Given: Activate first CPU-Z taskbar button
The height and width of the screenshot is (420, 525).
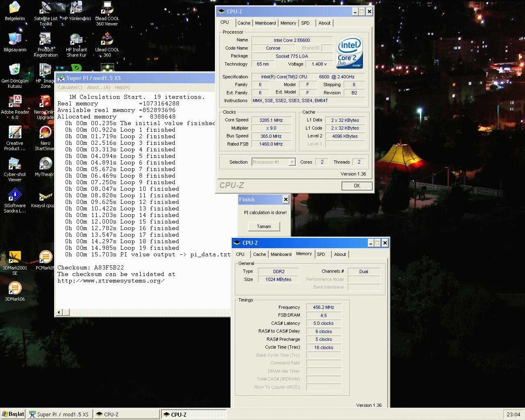Looking at the screenshot, I should [126, 414].
